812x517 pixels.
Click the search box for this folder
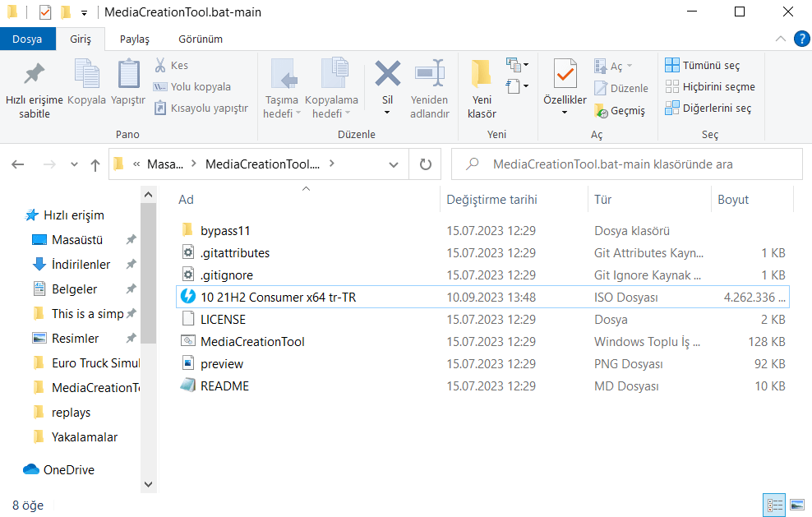click(626, 164)
